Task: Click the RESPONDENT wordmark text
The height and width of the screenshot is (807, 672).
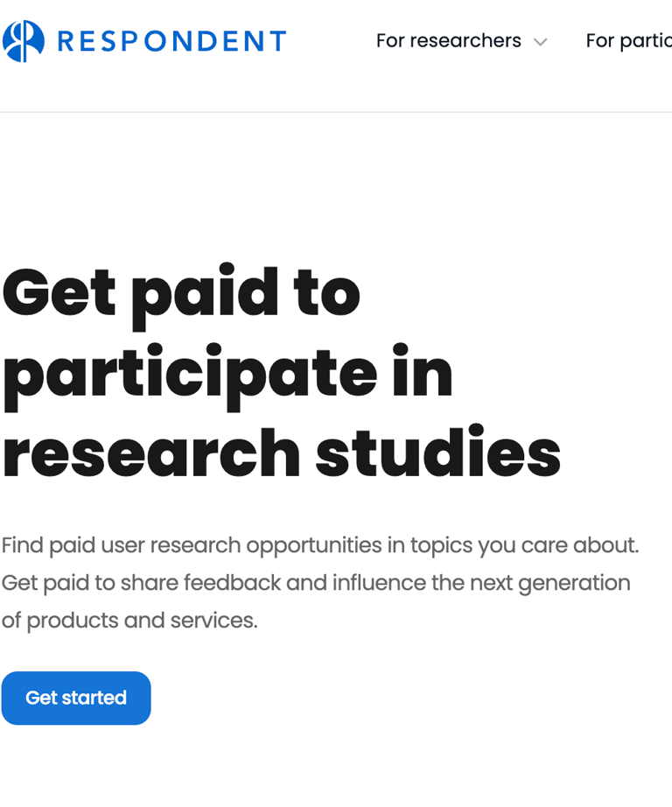Action: pyautogui.click(x=171, y=41)
